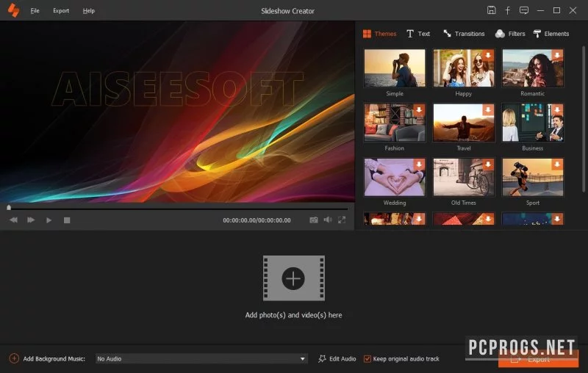
Task: Select the Sport theme thumbnail
Action: point(532,178)
